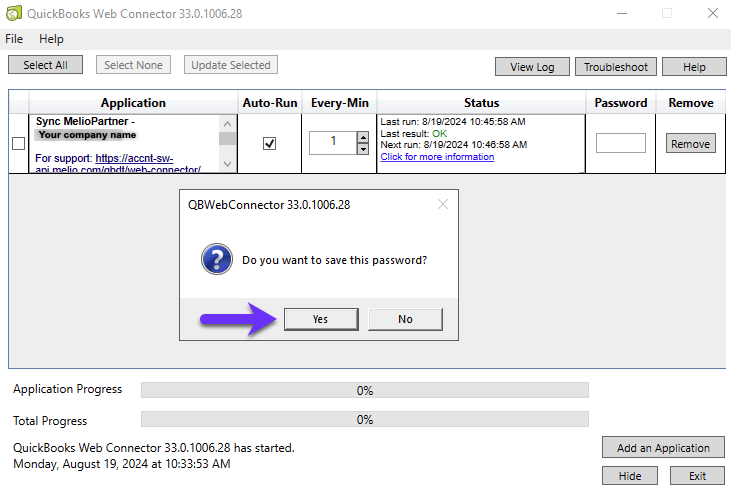Image resolution: width=731 pixels, height=488 pixels.
Task: Open the View Log window
Action: (532, 67)
